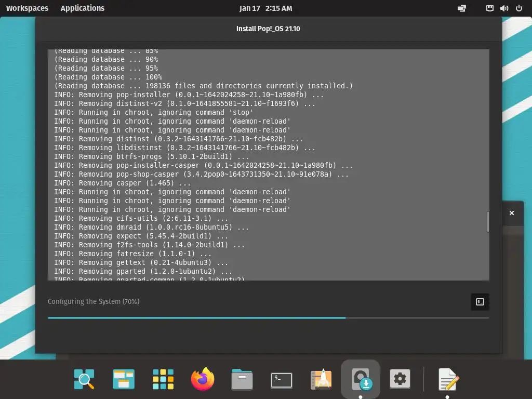Screen dimensions: 532x399
Task: Select the line ignoring command 'stop'
Action: (154, 112)
